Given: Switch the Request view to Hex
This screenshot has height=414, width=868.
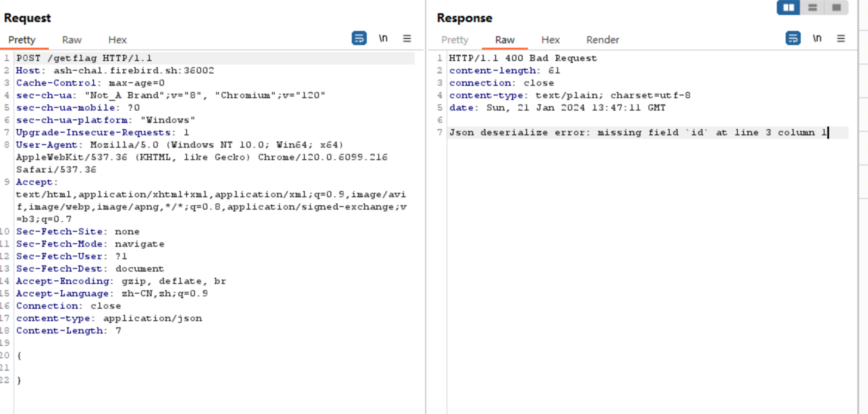Looking at the screenshot, I should 117,40.
